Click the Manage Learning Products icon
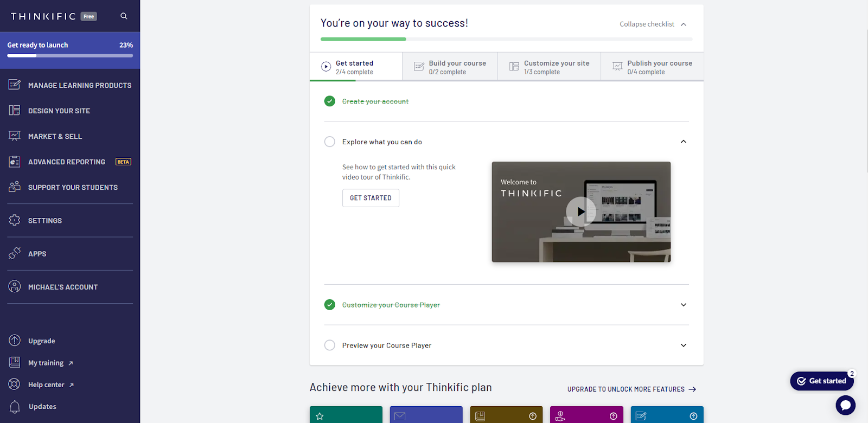This screenshot has height=423, width=868. [15, 85]
